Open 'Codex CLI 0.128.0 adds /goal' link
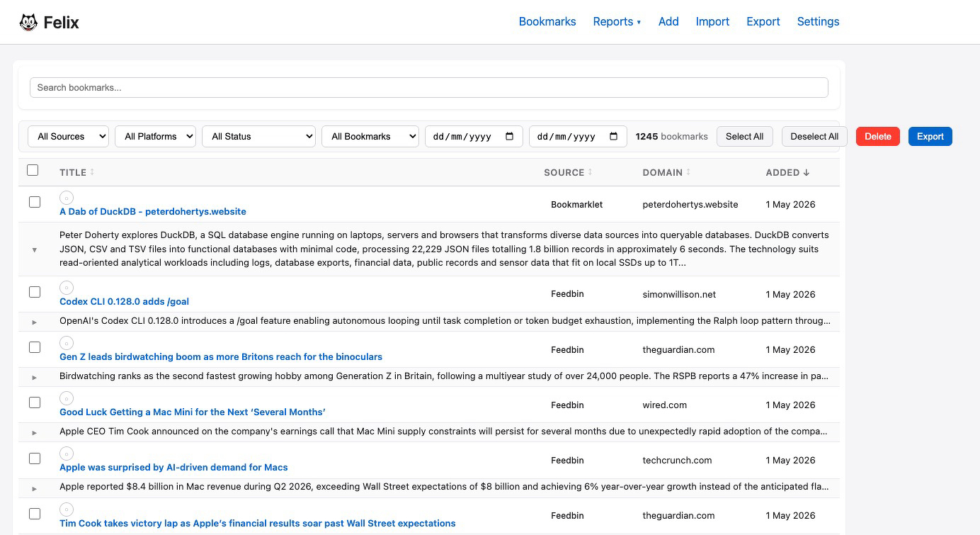980x535 pixels. [124, 301]
